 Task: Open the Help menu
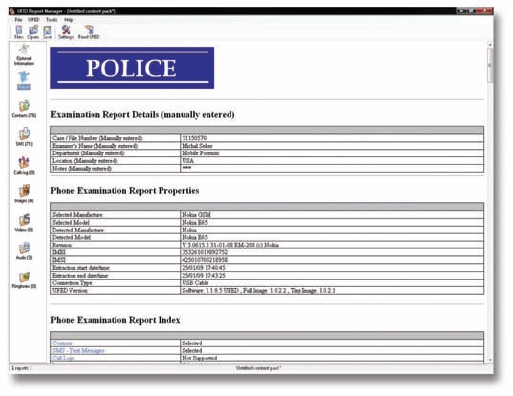(69, 20)
